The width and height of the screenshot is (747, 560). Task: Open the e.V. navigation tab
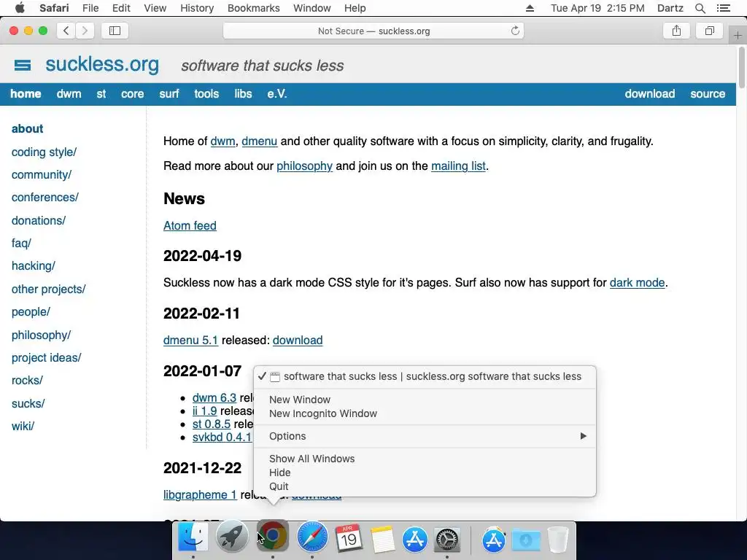(276, 94)
